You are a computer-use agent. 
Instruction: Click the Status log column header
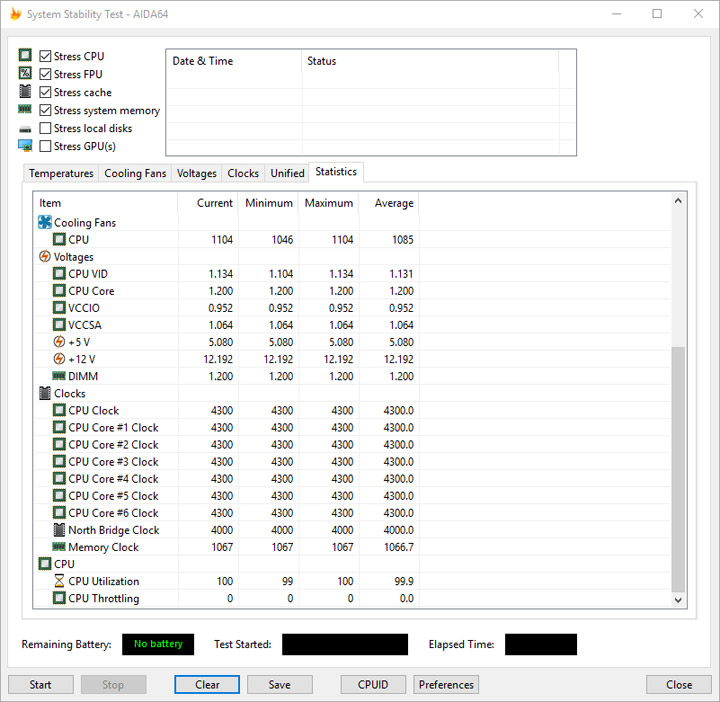(430, 61)
